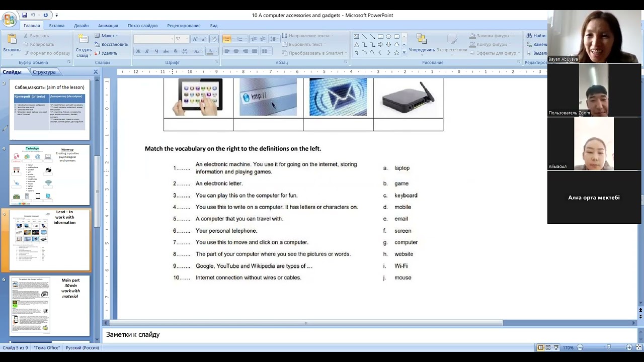Toggle the numbered list button

[240, 39]
